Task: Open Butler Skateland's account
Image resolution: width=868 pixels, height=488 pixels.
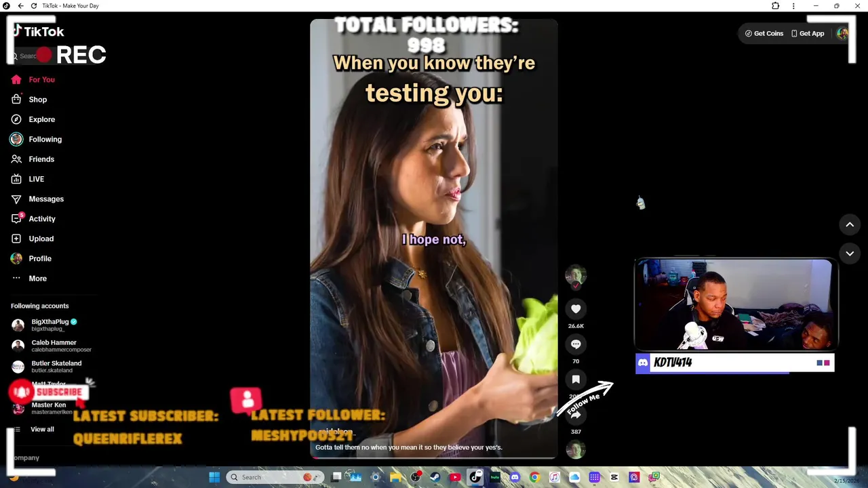Action: (47, 367)
